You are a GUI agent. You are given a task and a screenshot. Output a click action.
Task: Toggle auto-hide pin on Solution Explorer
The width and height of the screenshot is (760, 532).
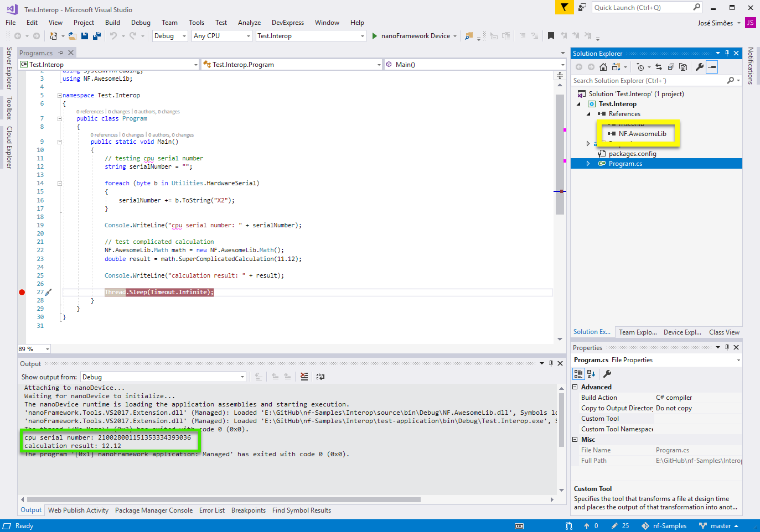click(x=727, y=53)
